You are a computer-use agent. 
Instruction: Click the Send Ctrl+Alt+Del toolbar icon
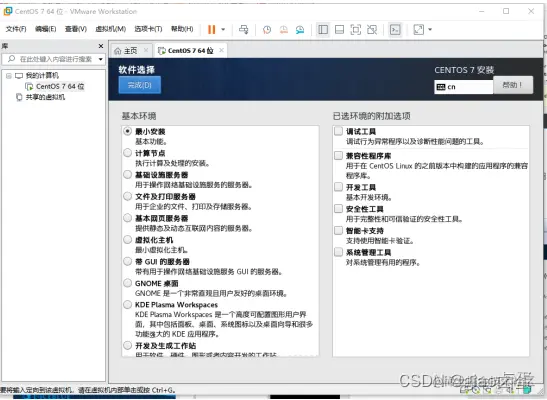(243, 30)
